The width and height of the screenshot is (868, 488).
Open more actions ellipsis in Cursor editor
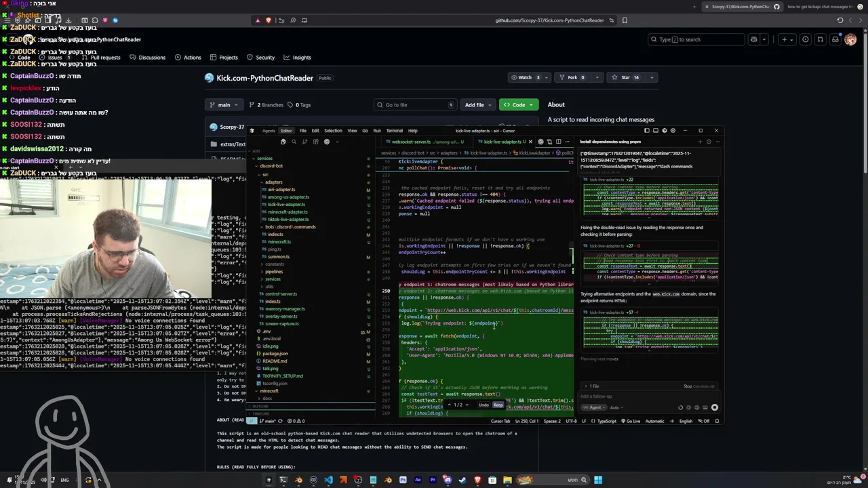(x=567, y=142)
